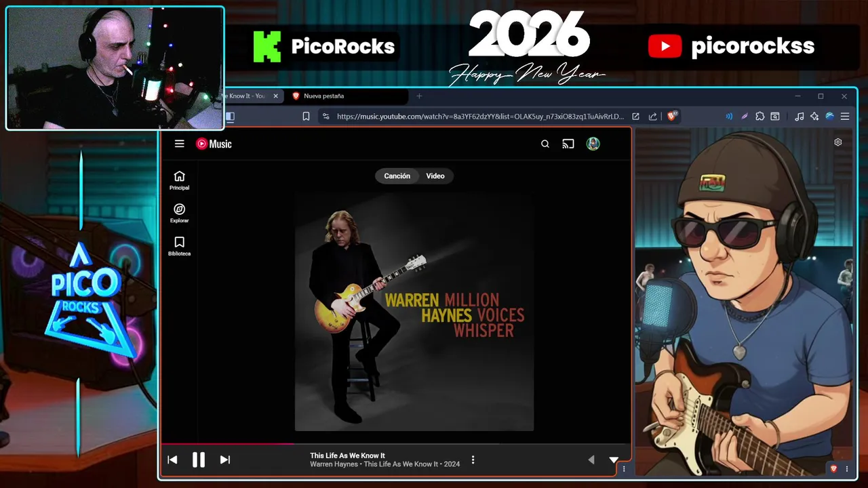Close the browser window
This screenshot has height=488, width=868.
(x=844, y=96)
